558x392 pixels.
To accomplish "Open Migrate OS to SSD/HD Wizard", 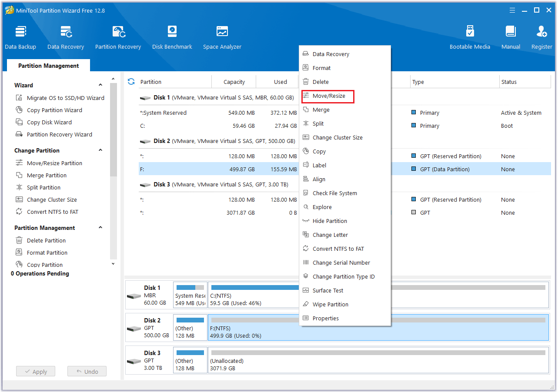I will point(65,98).
